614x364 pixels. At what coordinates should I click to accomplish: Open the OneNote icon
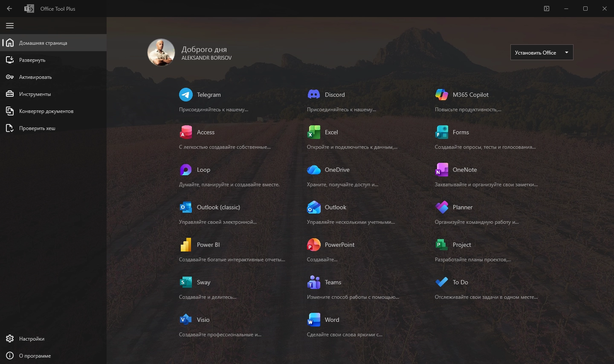coord(442,170)
